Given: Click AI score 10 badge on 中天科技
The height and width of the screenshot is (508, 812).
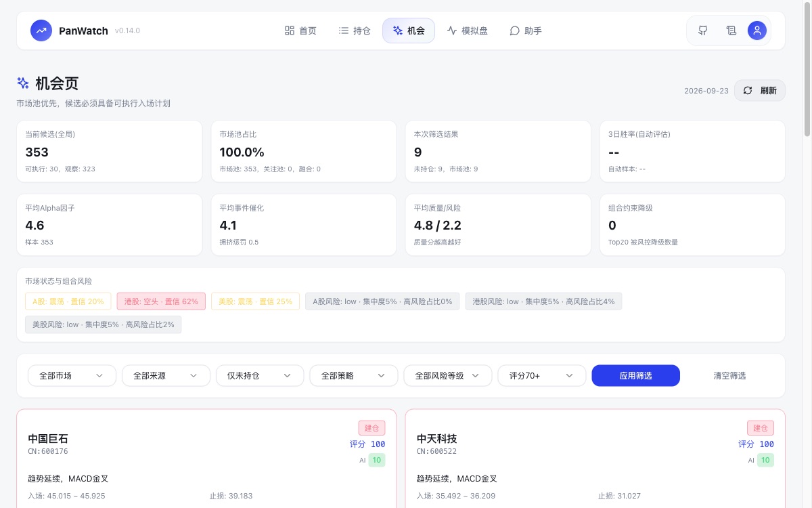Looking at the screenshot, I should coord(765,461).
